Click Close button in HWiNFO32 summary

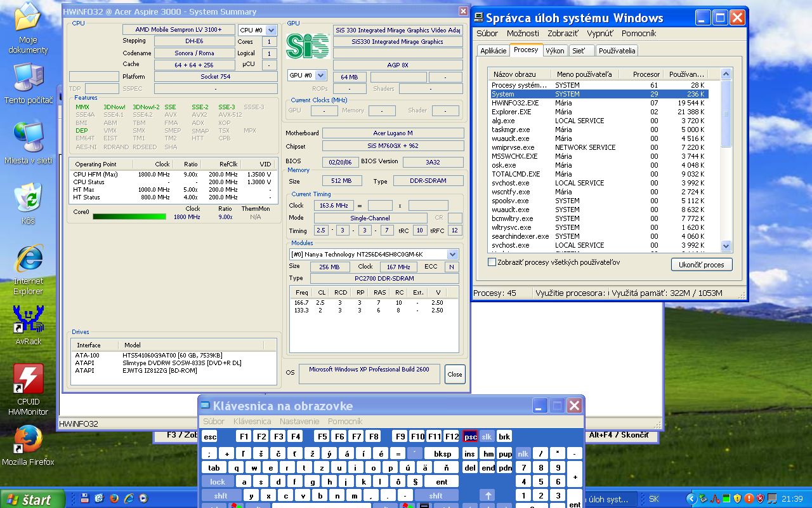(455, 374)
